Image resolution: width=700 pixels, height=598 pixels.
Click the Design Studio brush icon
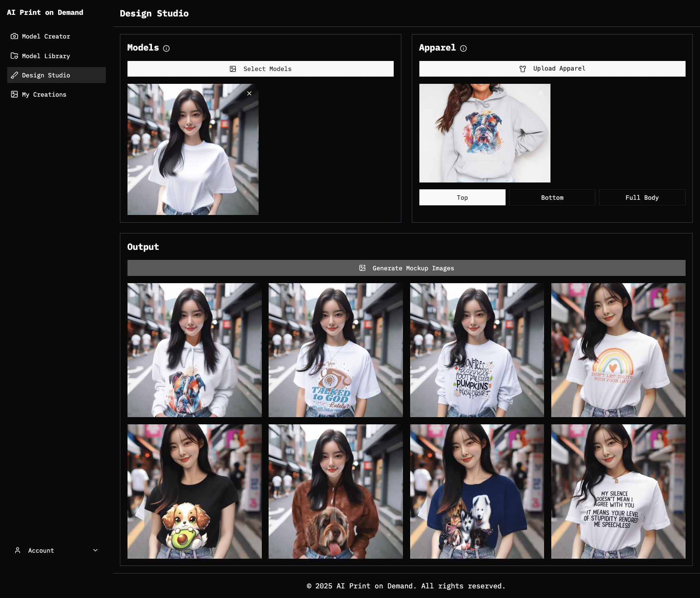[14, 75]
